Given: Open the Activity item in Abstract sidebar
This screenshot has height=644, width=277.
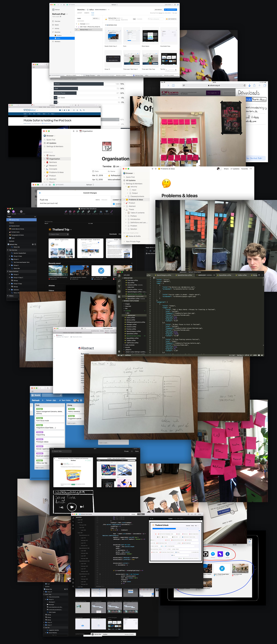Looking at the screenshot, I should coord(57,28).
